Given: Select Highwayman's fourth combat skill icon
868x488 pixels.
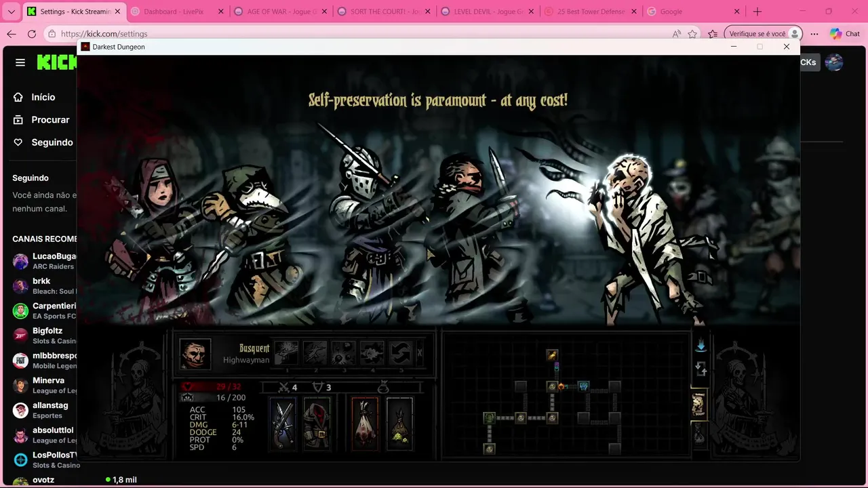Looking at the screenshot, I should tap(372, 352).
